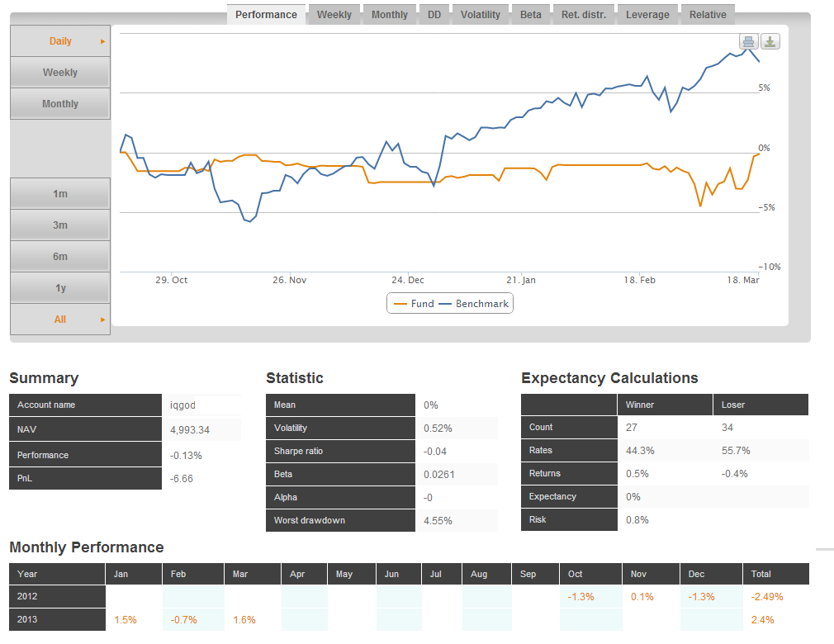This screenshot has width=834, height=644.
Task: Click the 2012 year row header
Action: tap(58, 596)
